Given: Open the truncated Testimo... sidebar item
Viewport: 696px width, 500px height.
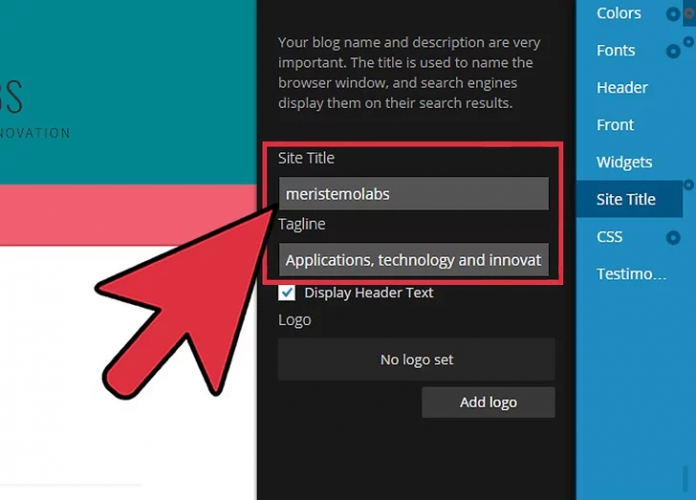Looking at the screenshot, I should [631, 274].
